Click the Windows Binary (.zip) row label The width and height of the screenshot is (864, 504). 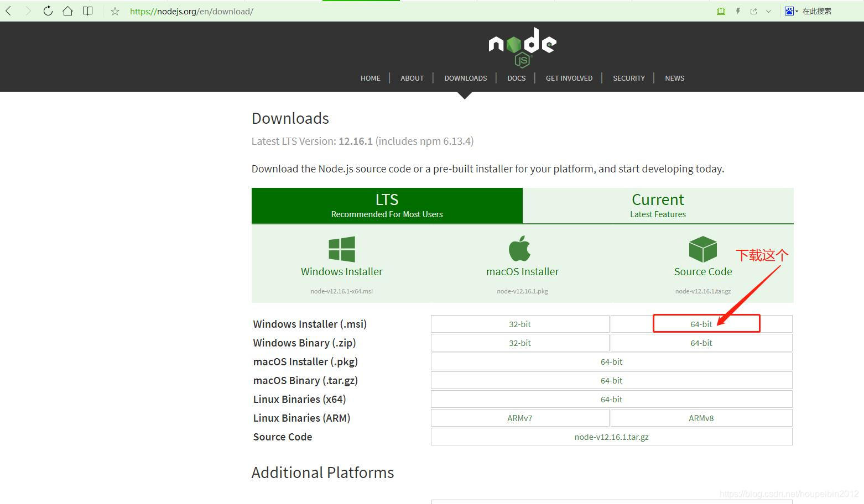[304, 343]
